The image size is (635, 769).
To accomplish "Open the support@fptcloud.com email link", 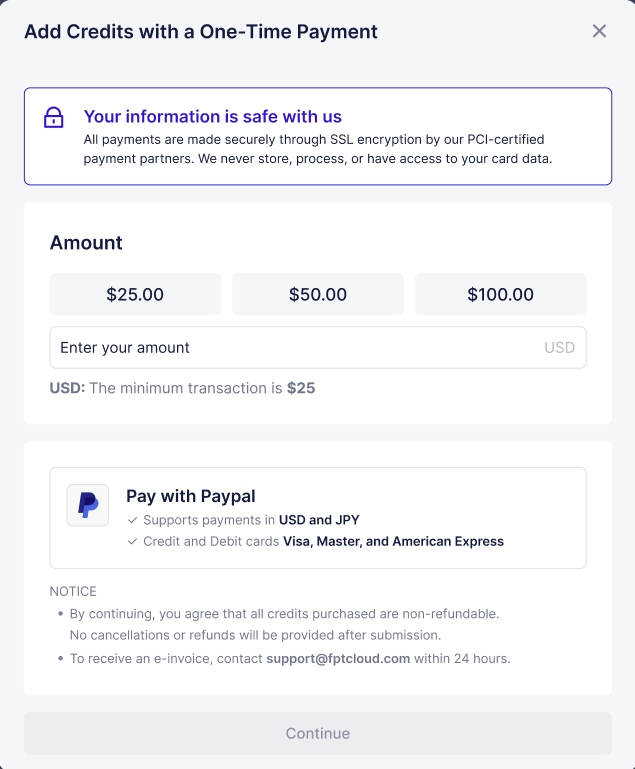I will point(338,659).
